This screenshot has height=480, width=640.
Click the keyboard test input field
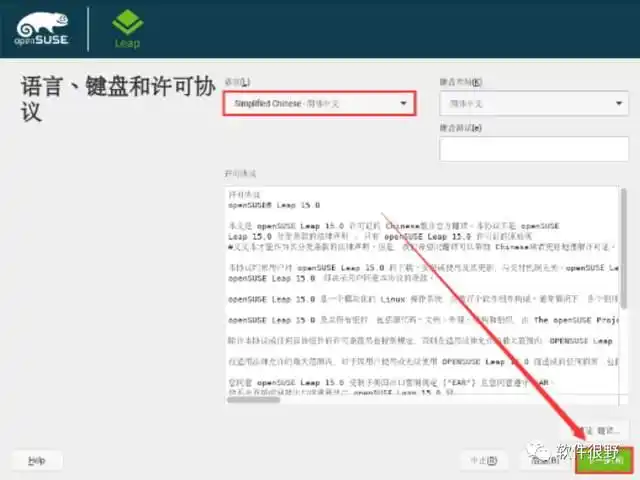[534, 149]
